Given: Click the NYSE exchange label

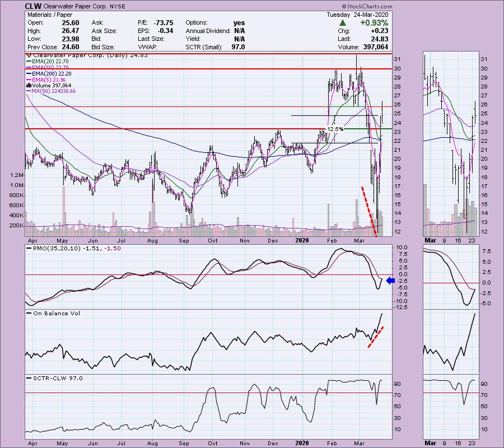Looking at the screenshot, I should (x=116, y=6).
